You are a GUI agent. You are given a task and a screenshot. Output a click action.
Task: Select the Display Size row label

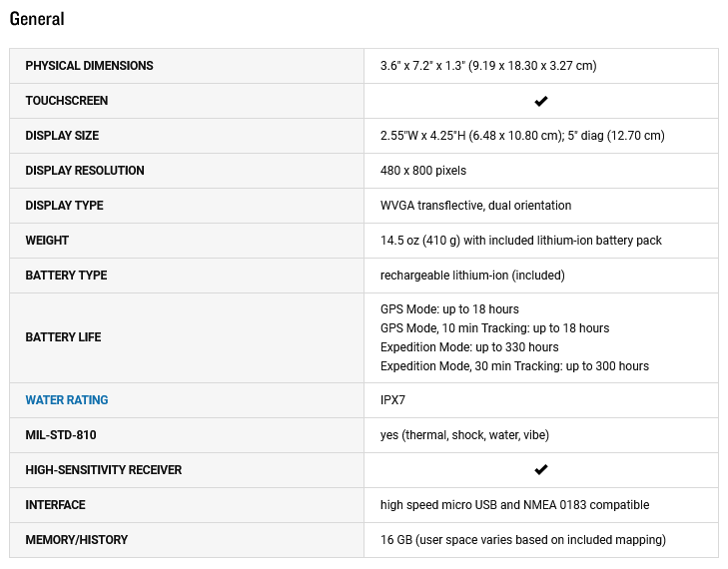pyautogui.click(x=62, y=136)
